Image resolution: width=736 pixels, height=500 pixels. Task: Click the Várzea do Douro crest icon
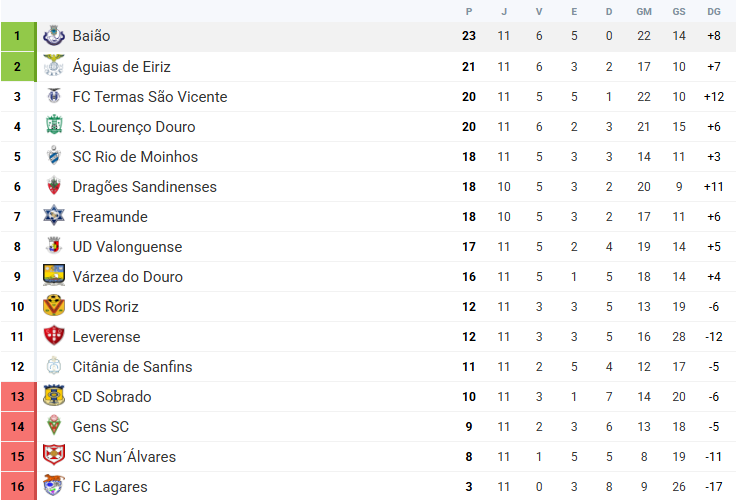[x=54, y=276]
